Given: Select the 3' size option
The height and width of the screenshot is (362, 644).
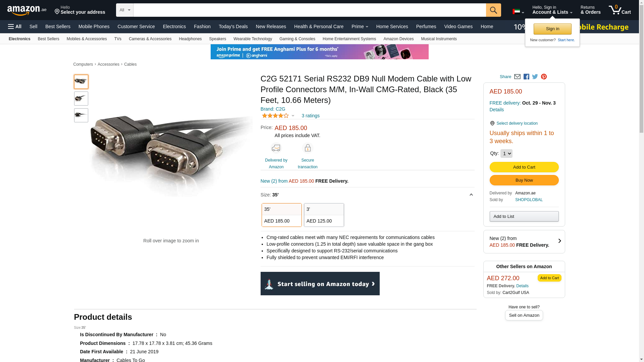Looking at the screenshot, I should (324, 215).
